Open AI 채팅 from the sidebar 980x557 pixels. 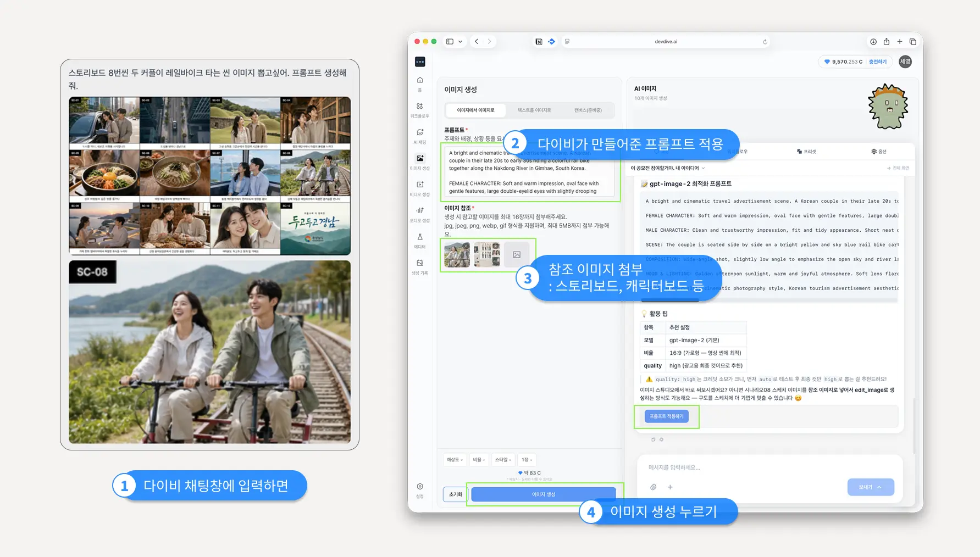[x=420, y=136]
